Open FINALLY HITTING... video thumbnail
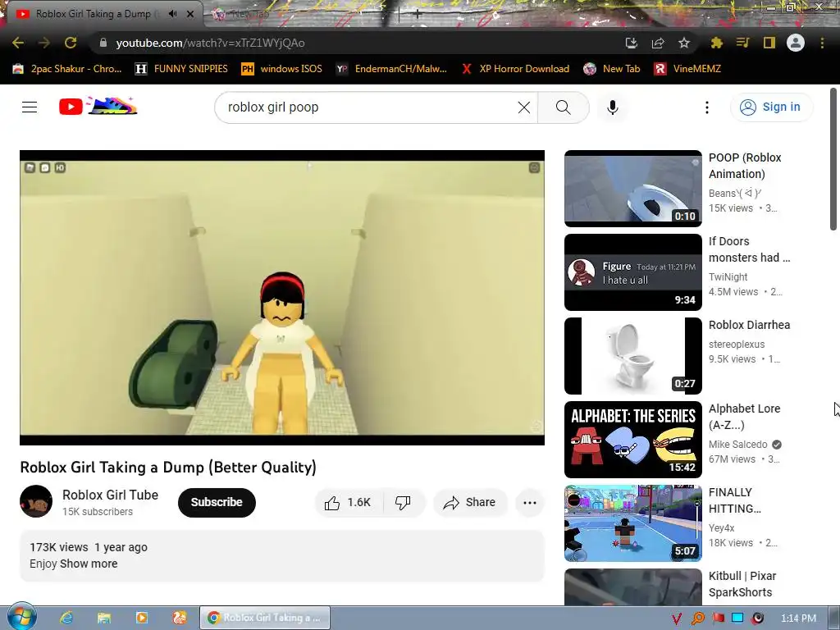Viewport: 840px width, 630px height. tap(632, 523)
